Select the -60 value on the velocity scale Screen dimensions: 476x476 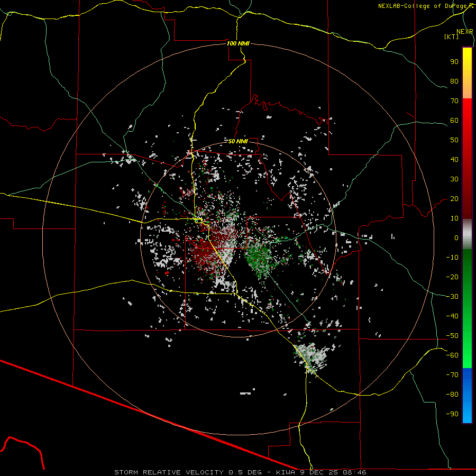click(452, 355)
